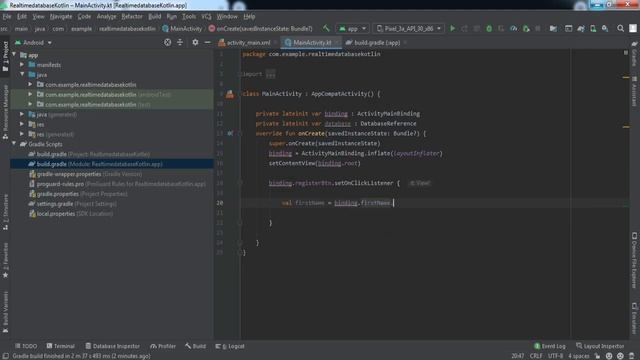This screenshot has height=360, width=640.
Task: Collapse the app module tree node
Action: click(x=14, y=54)
